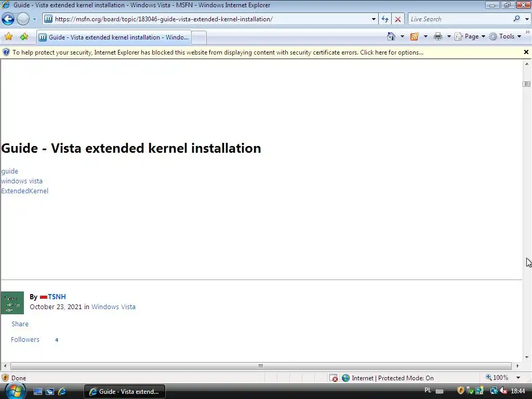Click the horizontal scrollbar thumb
Image resolution: width=532 pixels, height=399 pixels.
click(x=261, y=366)
